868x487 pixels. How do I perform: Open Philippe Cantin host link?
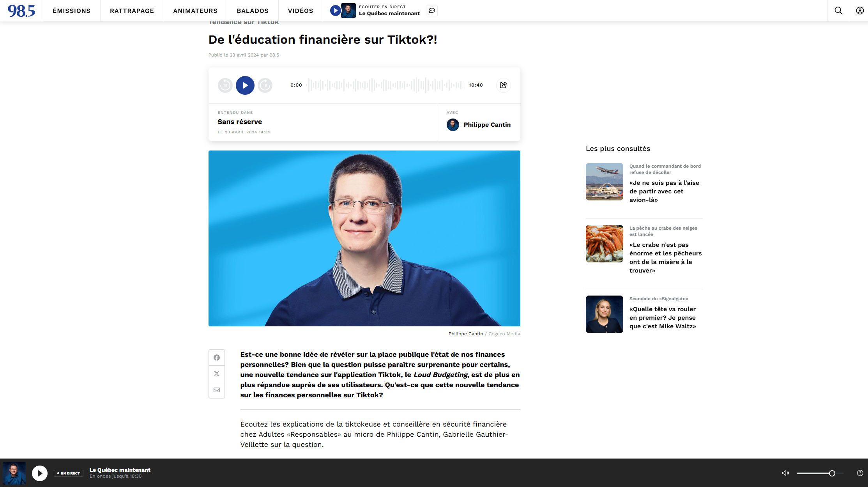[x=487, y=125]
